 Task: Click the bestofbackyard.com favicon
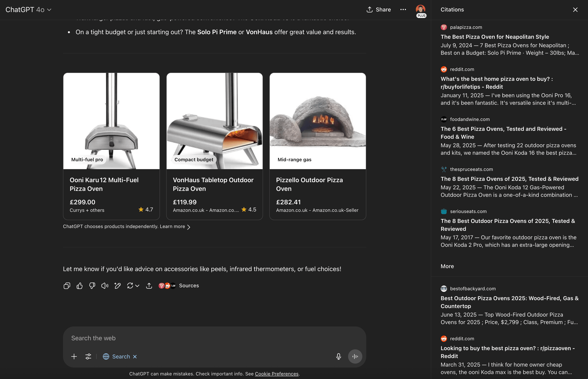444,289
